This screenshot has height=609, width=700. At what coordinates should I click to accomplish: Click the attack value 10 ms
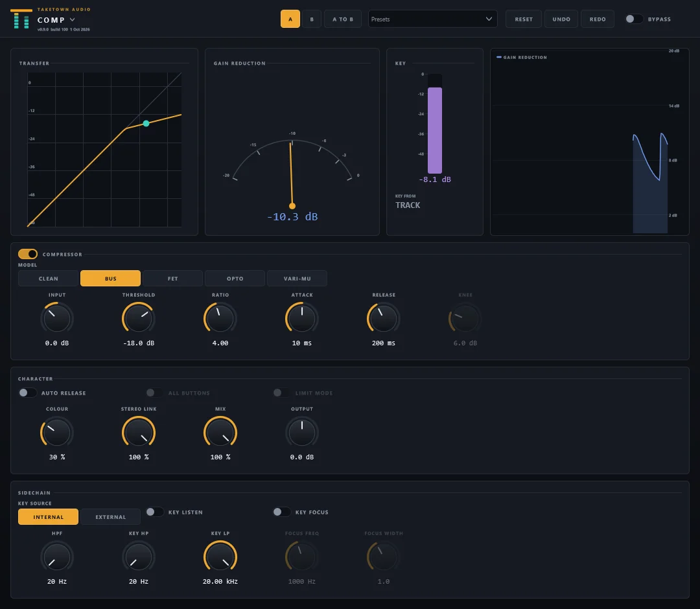[302, 343]
